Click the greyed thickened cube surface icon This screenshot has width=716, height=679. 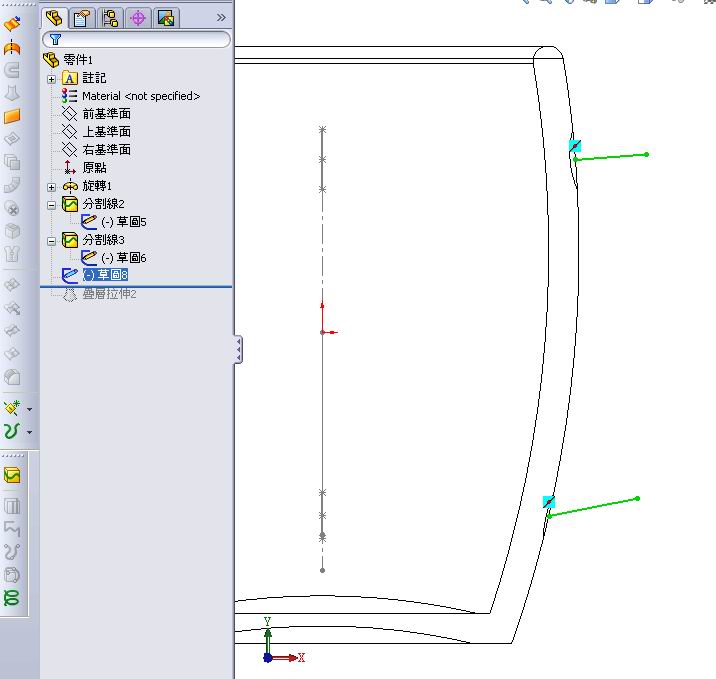(12, 232)
